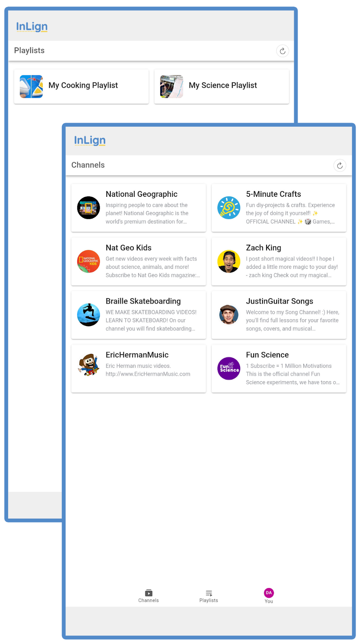This screenshot has height=644, width=358.
Task: Open the National Geographic channel title
Action: point(141,194)
